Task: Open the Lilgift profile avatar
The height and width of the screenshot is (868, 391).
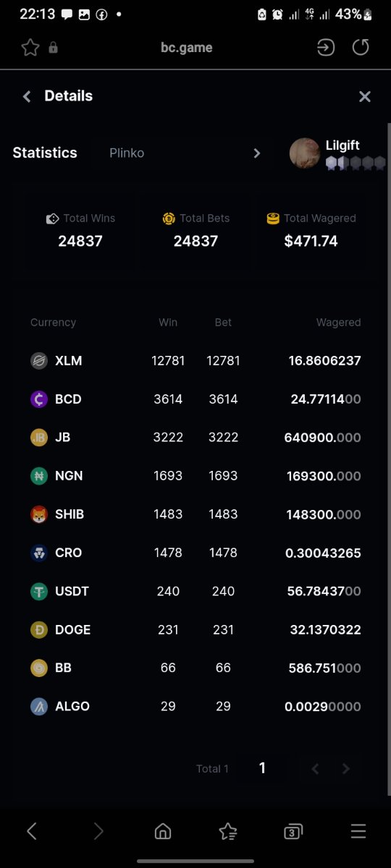Action: (305, 153)
